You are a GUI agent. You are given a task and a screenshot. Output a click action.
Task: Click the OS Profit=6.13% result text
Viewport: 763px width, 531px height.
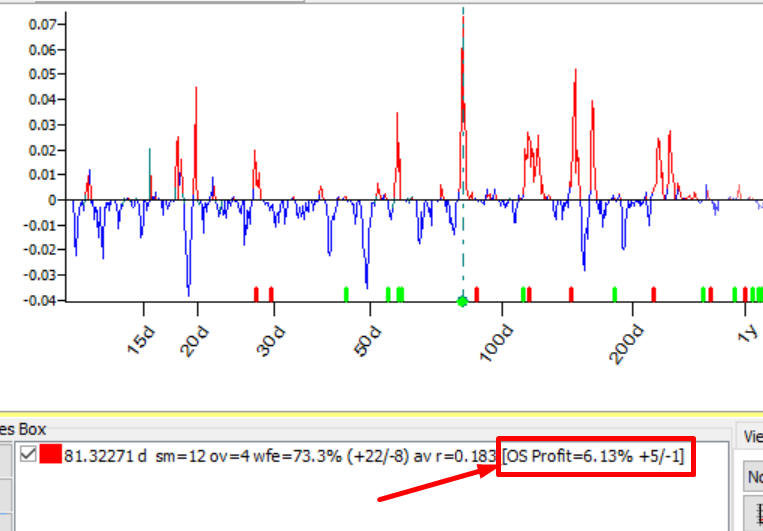tap(594, 457)
